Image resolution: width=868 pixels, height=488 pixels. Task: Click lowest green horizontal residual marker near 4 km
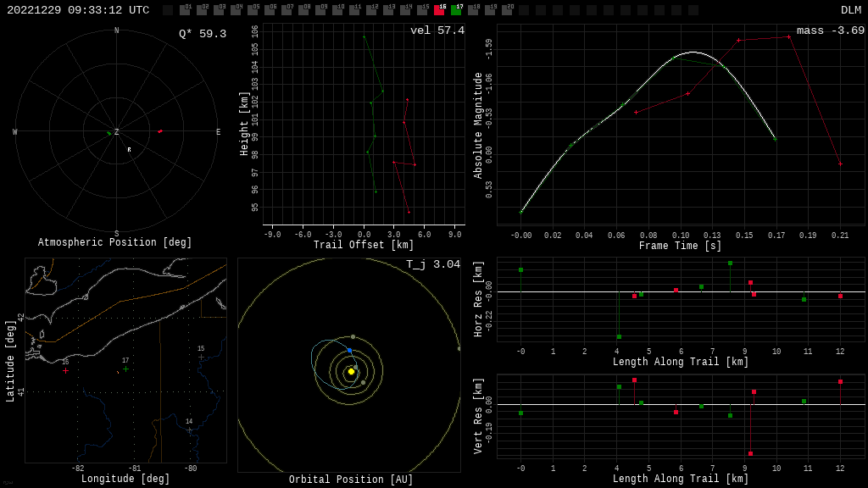tap(619, 337)
